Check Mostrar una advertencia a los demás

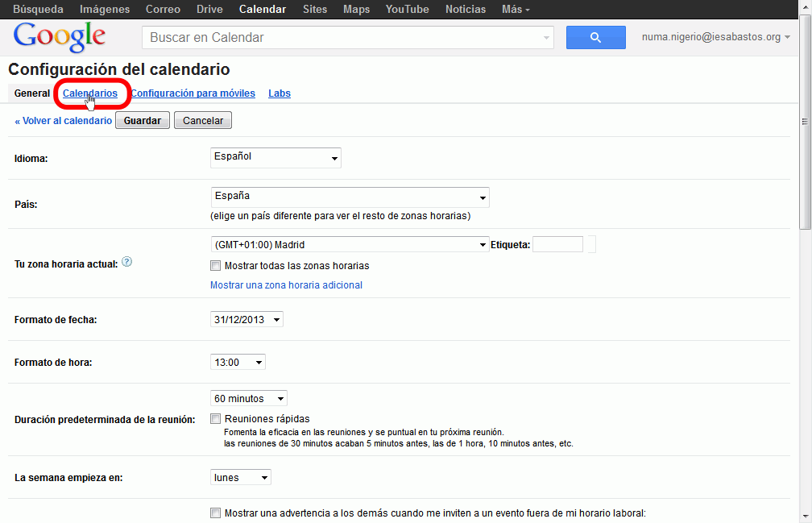(215, 513)
